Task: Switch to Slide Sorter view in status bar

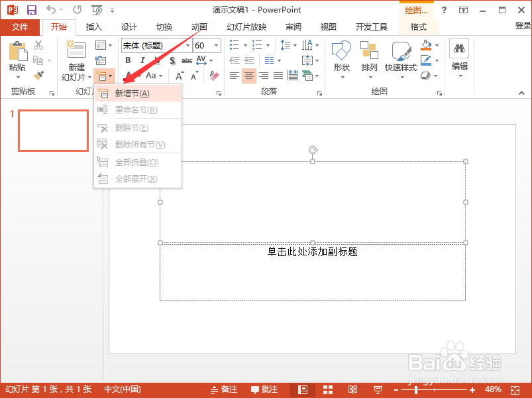Action: tap(327, 389)
